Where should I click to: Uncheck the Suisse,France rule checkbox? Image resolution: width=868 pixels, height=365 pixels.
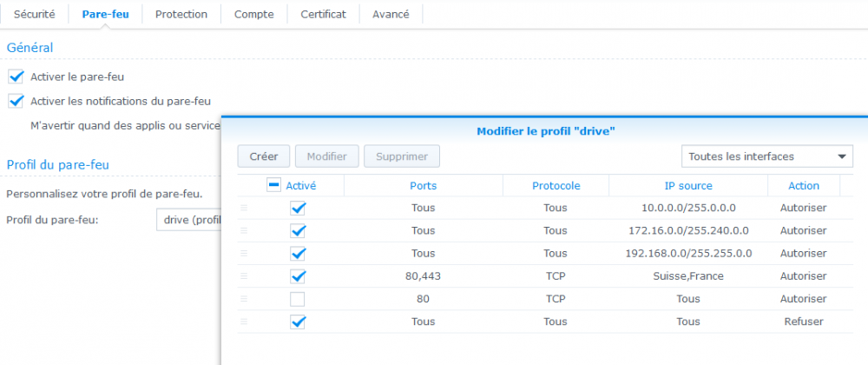point(297,276)
